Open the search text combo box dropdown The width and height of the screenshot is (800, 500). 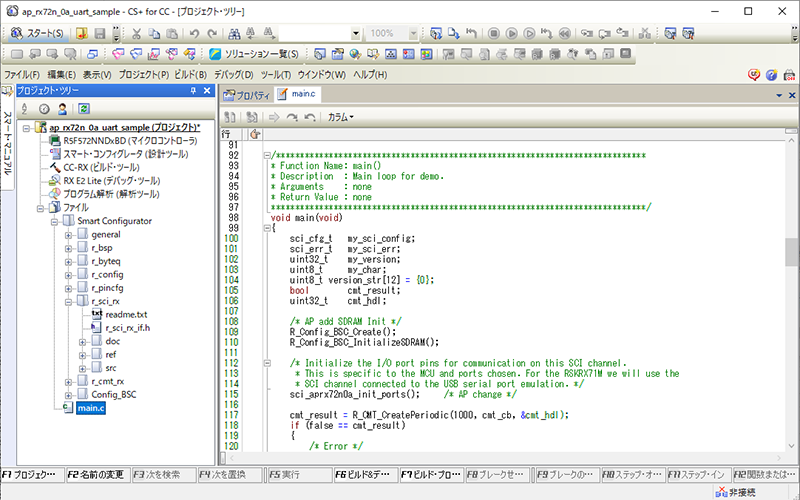click(356, 34)
